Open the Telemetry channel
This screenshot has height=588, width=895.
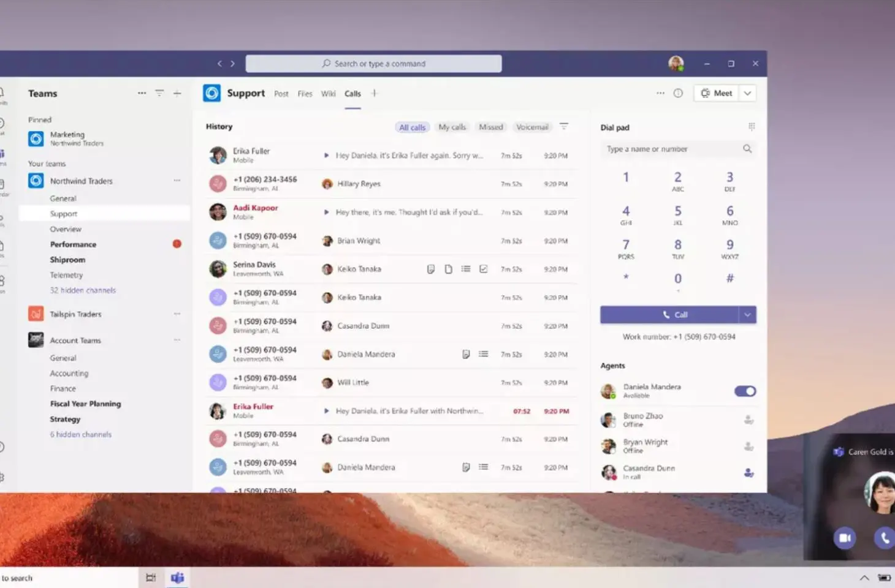tap(66, 275)
